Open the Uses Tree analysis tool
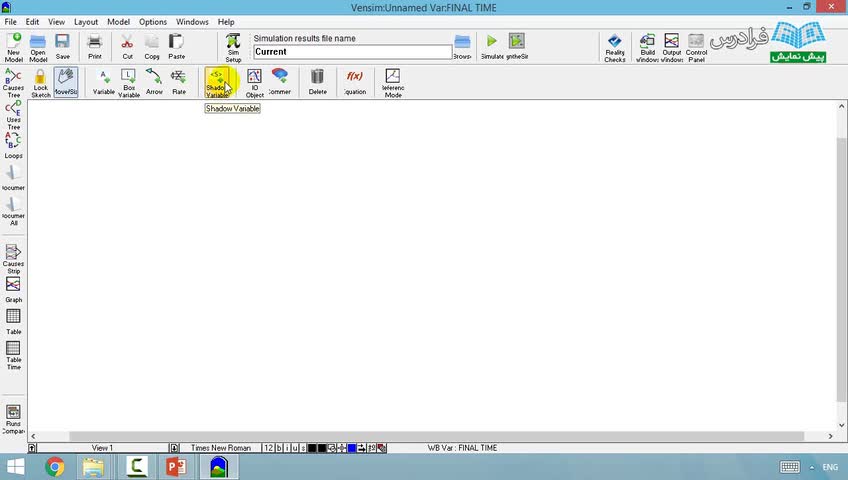This screenshot has height=480, width=848. tap(13, 115)
